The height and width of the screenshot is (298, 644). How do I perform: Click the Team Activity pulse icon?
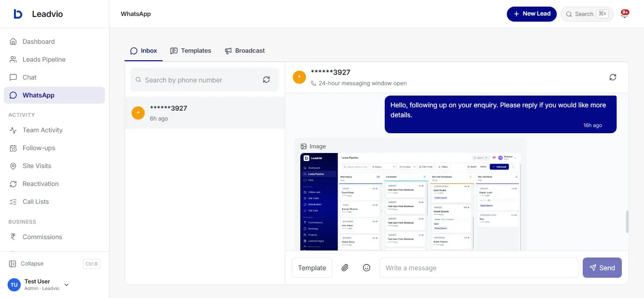coord(13,130)
